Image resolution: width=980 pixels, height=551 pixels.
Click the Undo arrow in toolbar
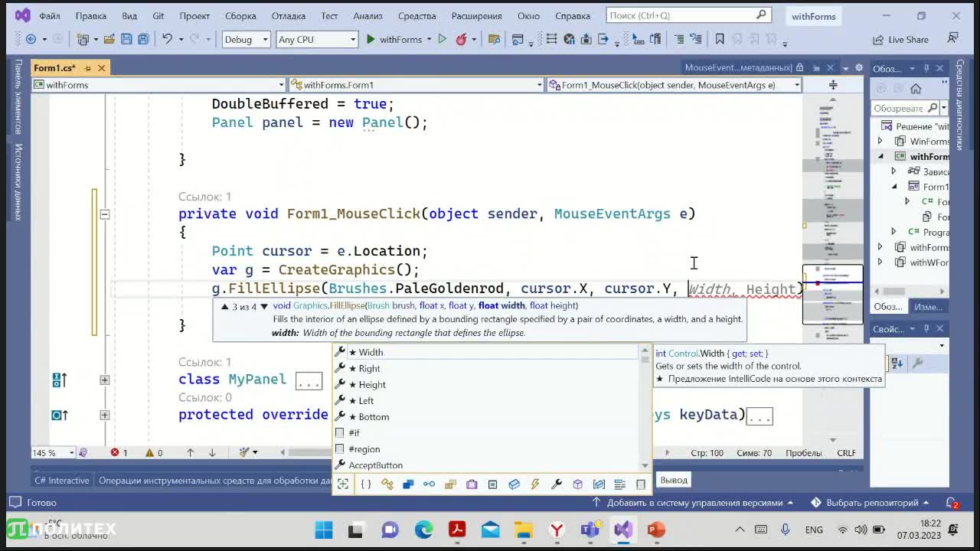167,39
